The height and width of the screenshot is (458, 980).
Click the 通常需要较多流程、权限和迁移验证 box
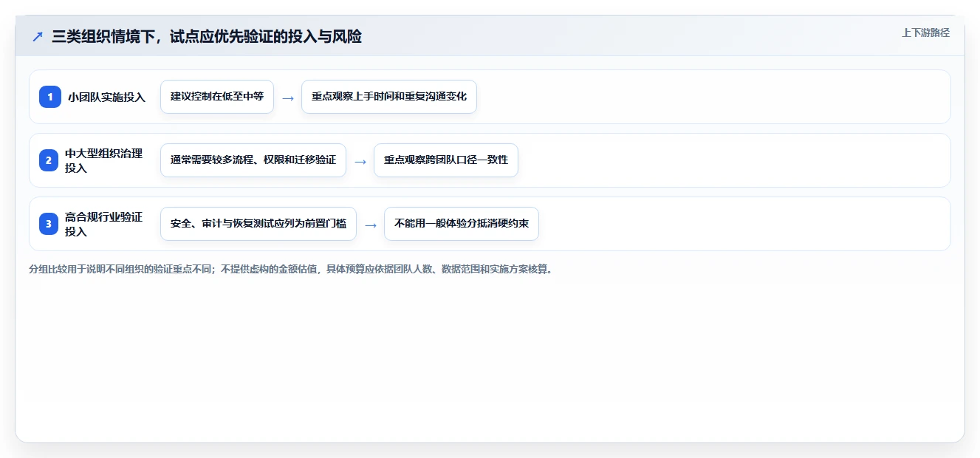pos(253,160)
